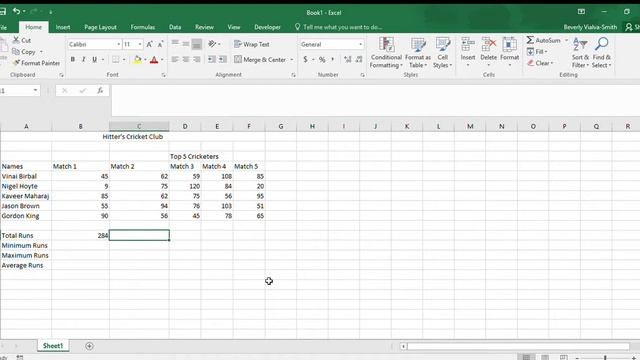Open Find & Select
Screen dimensions: 640x360
tap(602, 52)
